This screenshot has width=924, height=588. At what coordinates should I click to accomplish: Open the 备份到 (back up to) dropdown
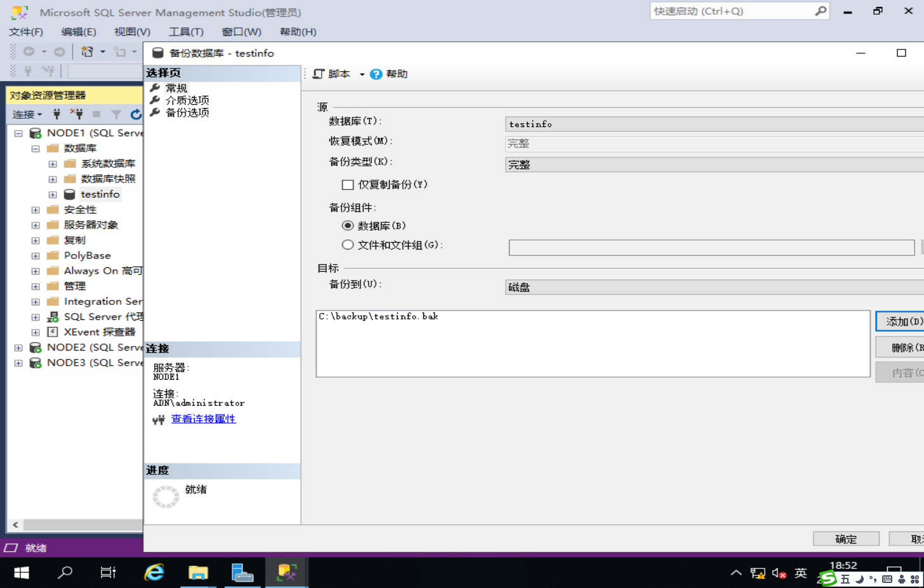tap(715, 287)
